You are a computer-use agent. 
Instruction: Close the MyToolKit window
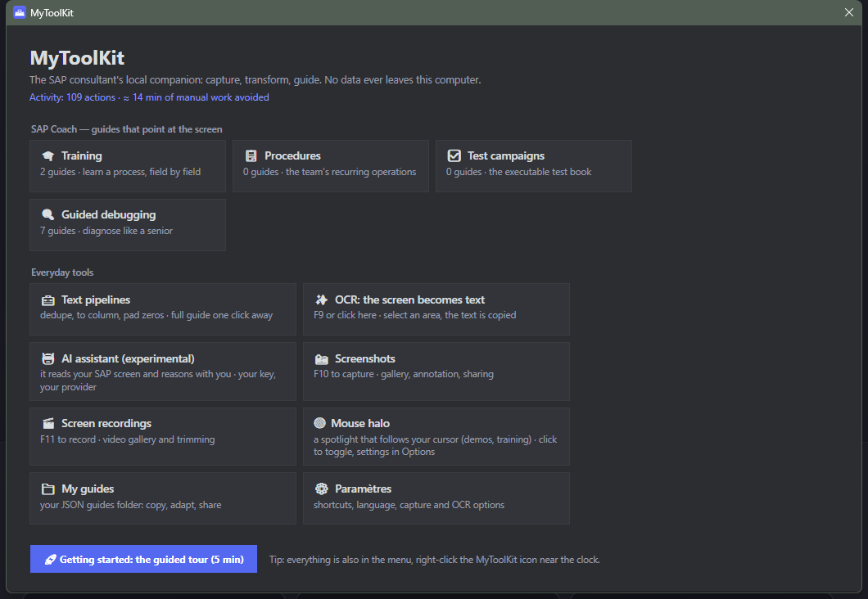848,12
